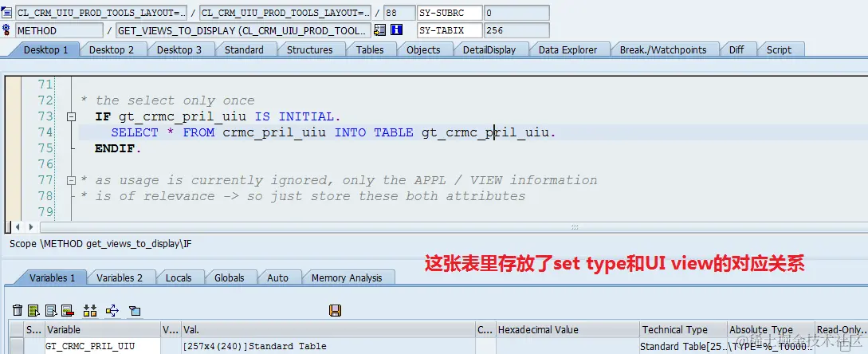868x354 pixels.
Task: Open Break./Watchpoints tab
Action: 663,50
